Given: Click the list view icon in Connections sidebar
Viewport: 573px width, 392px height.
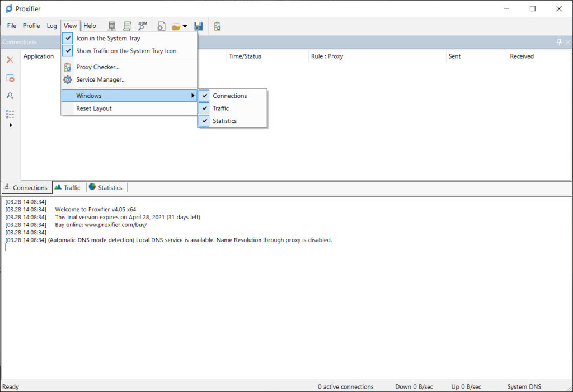Looking at the screenshot, I should (x=10, y=114).
